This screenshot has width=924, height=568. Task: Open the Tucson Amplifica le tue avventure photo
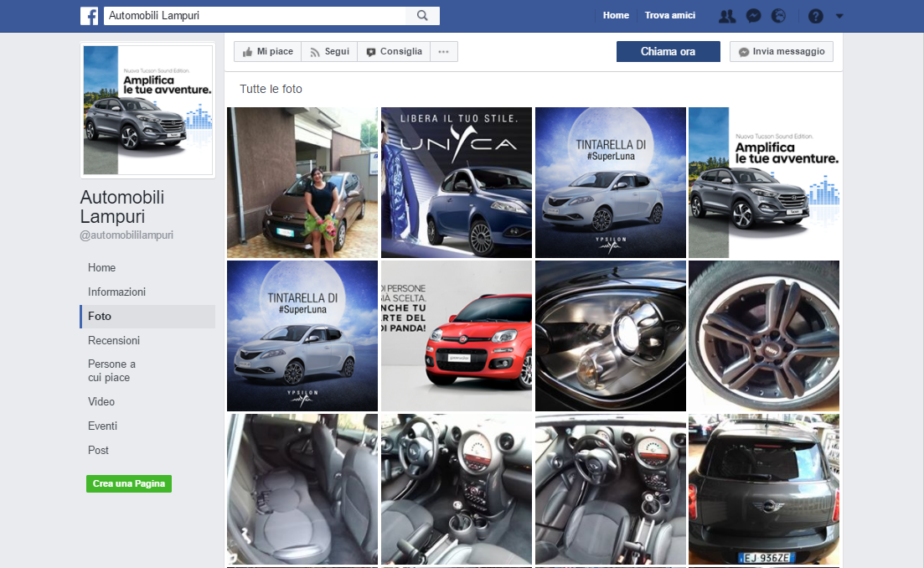click(x=764, y=183)
